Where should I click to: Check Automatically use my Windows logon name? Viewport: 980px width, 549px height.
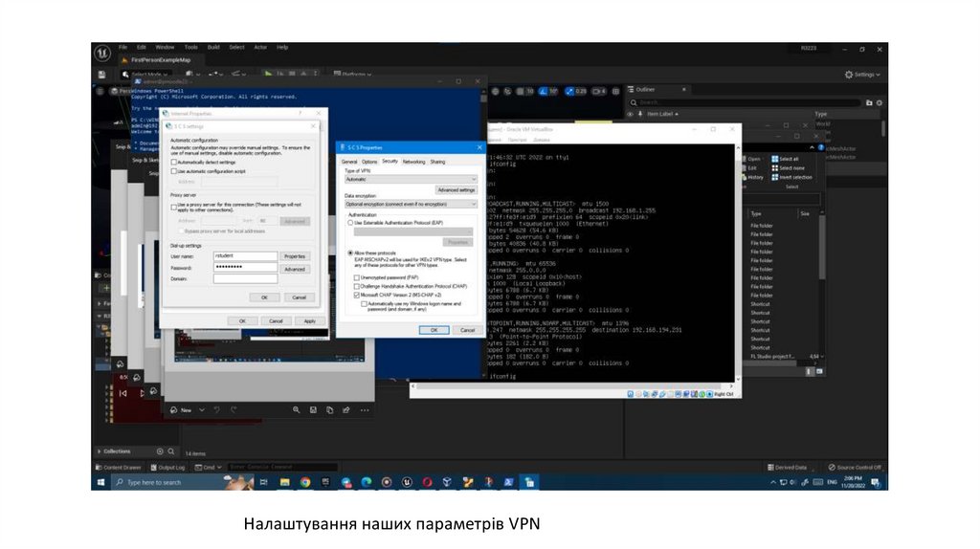click(364, 303)
